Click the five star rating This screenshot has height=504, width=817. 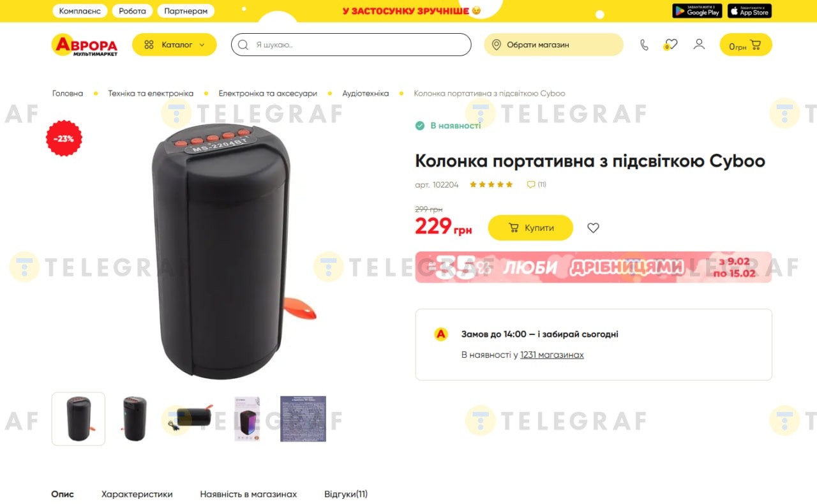[x=491, y=184]
